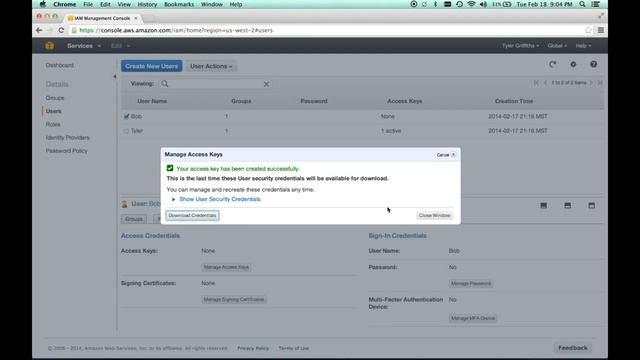This screenshot has width=640, height=360.
Task: Open Roles in the sidebar
Action: coord(53,124)
